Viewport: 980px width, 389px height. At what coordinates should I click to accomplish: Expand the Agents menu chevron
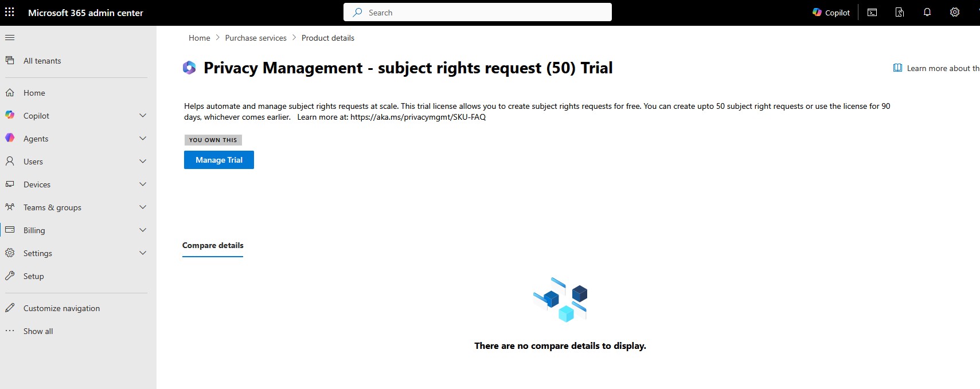(x=143, y=138)
